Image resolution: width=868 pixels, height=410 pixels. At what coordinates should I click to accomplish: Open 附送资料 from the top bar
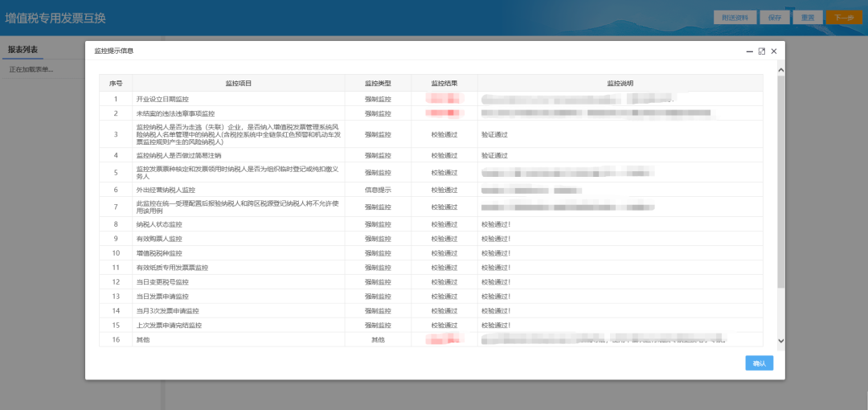[x=735, y=17]
